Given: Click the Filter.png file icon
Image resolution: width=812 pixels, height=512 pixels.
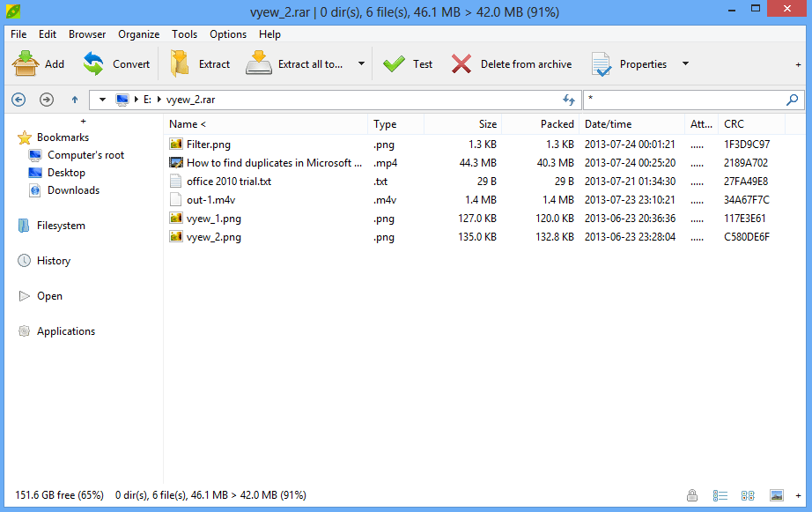Looking at the screenshot, I should (x=176, y=144).
